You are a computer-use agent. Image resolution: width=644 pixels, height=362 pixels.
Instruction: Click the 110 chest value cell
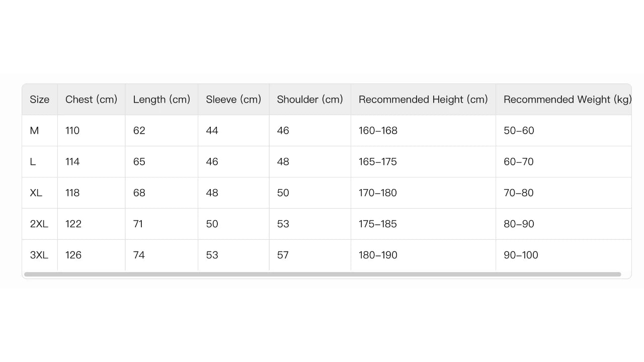(72, 131)
